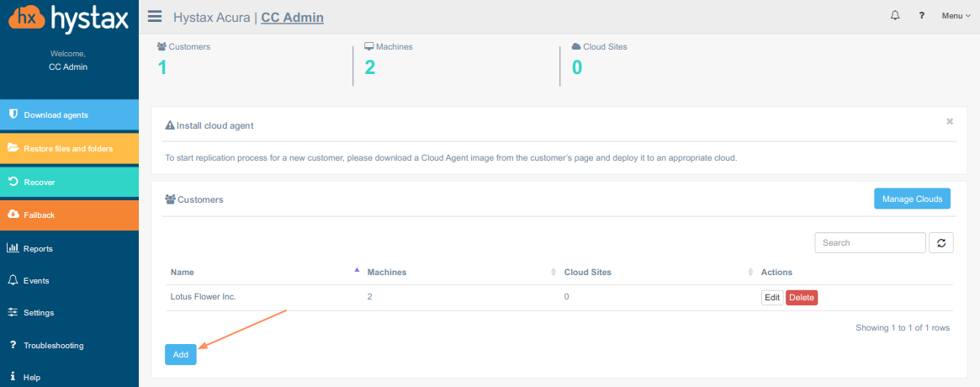Click the Machines count value 2 at top

(x=370, y=67)
